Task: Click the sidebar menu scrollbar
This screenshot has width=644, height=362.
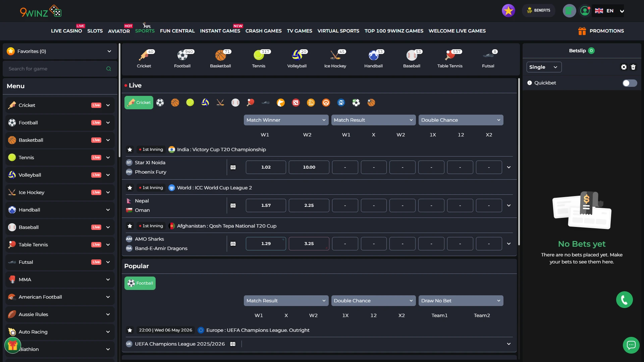Action: (119, 100)
